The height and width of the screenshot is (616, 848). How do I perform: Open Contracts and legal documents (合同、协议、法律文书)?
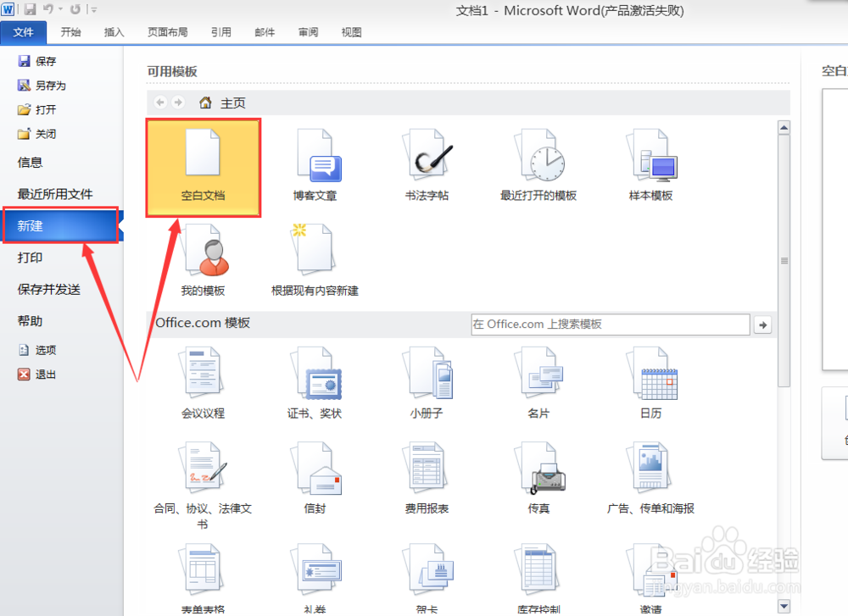[x=203, y=486]
